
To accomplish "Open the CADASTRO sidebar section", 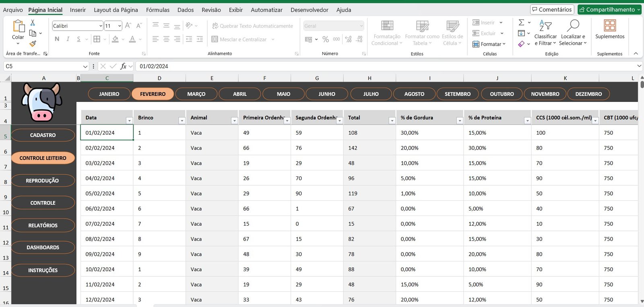I will click(x=43, y=135).
